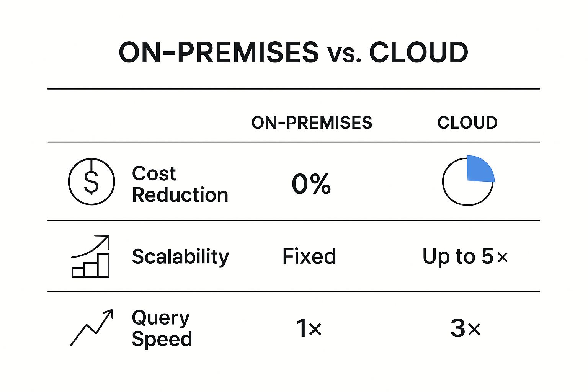
Task: Click the Query Speed row label
Action: (162, 328)
